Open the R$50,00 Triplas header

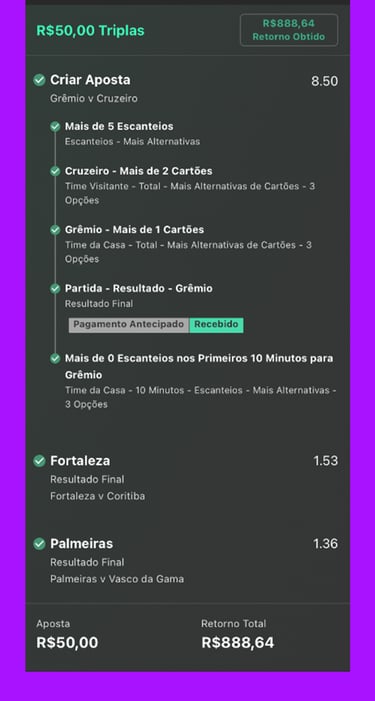[x=90, y=30]
